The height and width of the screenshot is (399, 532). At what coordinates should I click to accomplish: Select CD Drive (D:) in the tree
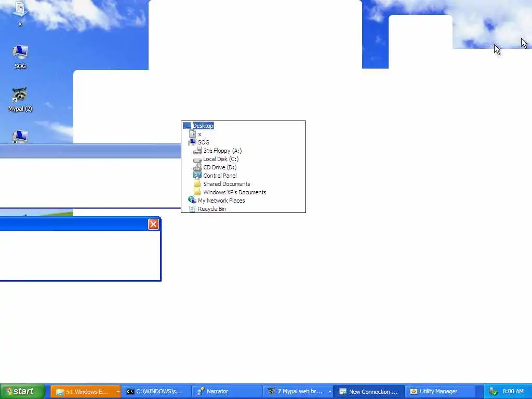click(x=220, y=167)
